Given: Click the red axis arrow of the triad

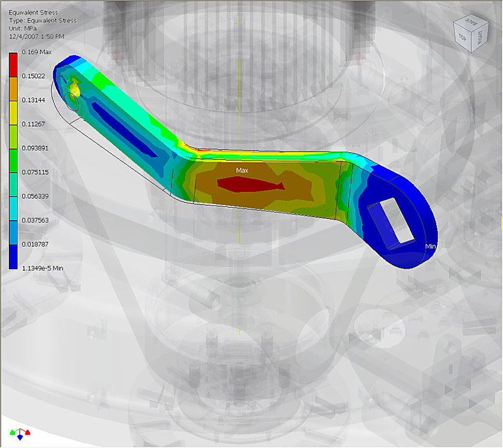Looking at the screenshot, I should click(28, 433).
